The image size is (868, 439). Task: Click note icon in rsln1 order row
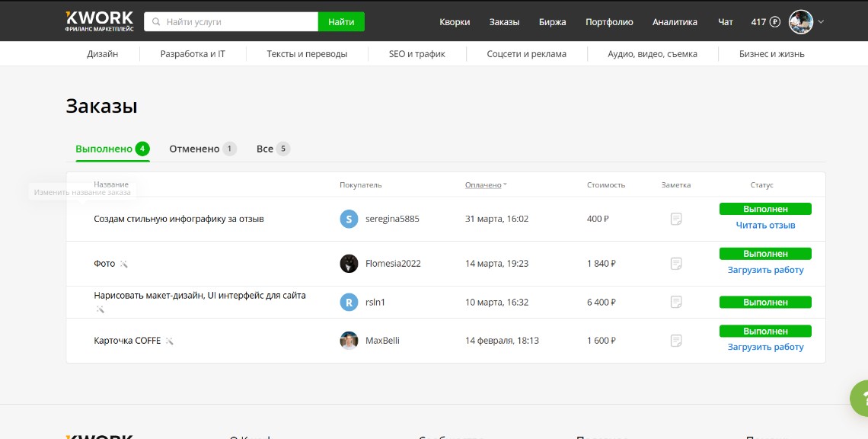pos(675,303)
